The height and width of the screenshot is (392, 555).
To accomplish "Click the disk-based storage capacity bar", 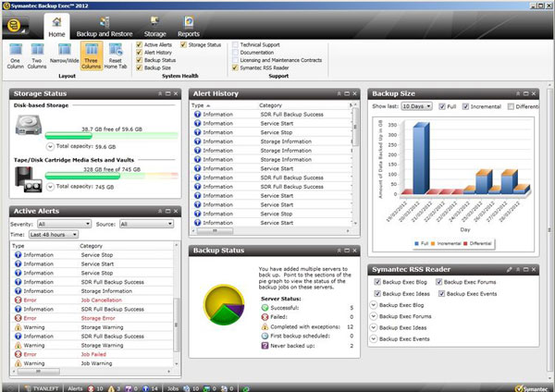I will (112, 136).
